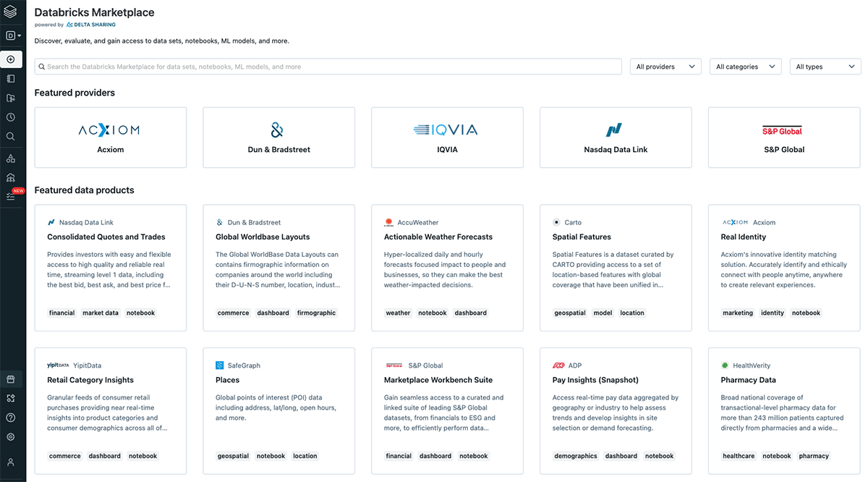Select the 'weather' tag
Viewport: 868px width, 482px height.
[398, 313]
